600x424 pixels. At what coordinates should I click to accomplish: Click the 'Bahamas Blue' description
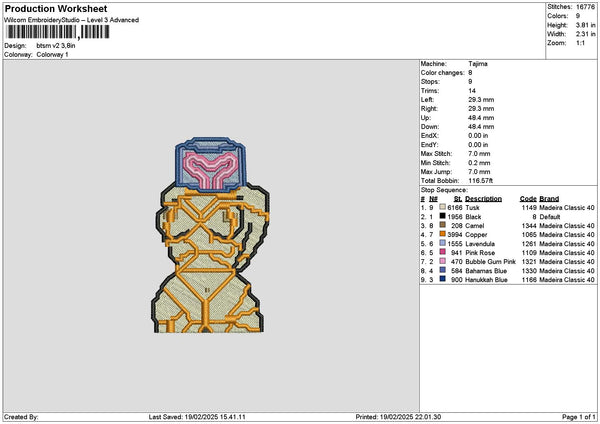486,271
